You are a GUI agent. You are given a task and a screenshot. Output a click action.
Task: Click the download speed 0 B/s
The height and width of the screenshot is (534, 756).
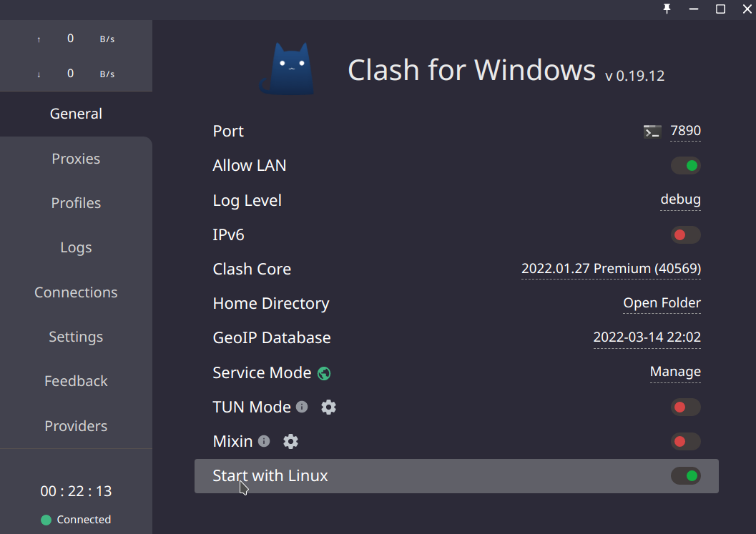coord(77,74)
